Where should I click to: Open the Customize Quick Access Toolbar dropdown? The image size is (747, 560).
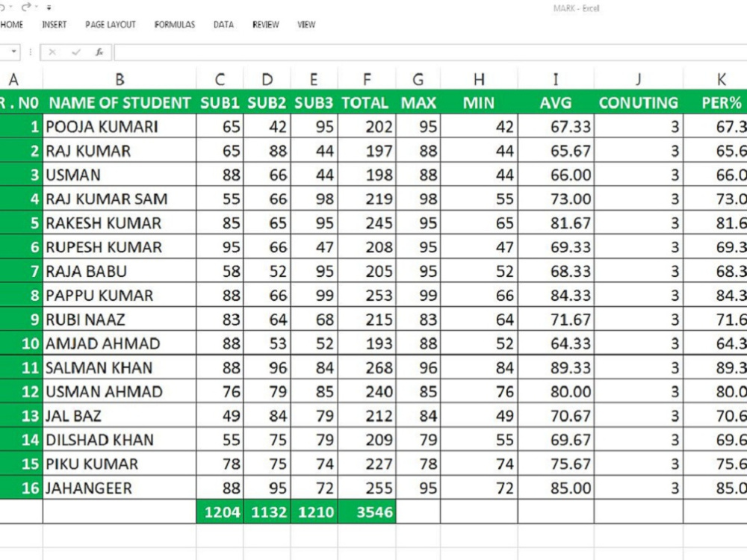click(49, 7)
